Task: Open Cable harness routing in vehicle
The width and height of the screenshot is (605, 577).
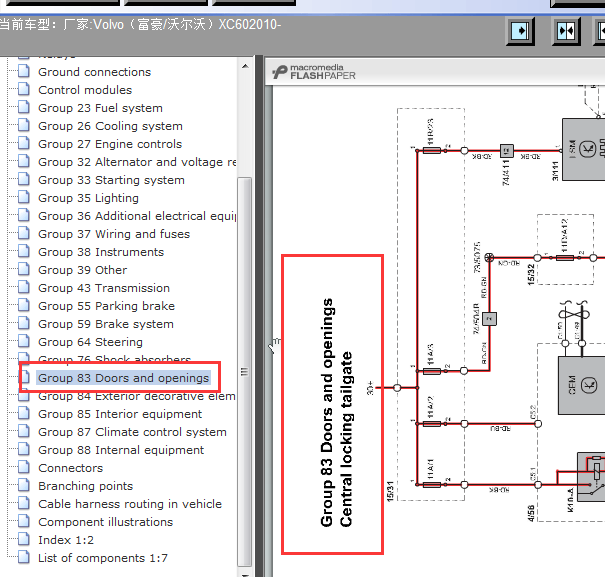Action: (x=130, y=504)
